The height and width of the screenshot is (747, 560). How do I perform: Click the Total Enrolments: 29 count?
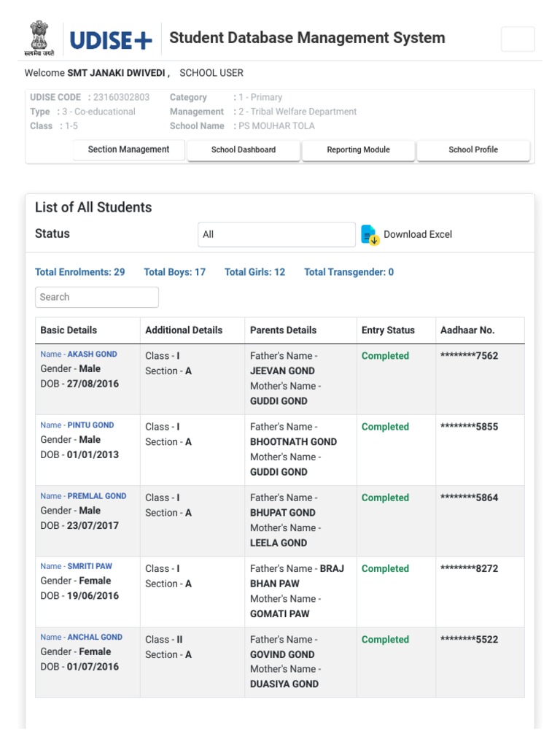click(x=80, y=272)
